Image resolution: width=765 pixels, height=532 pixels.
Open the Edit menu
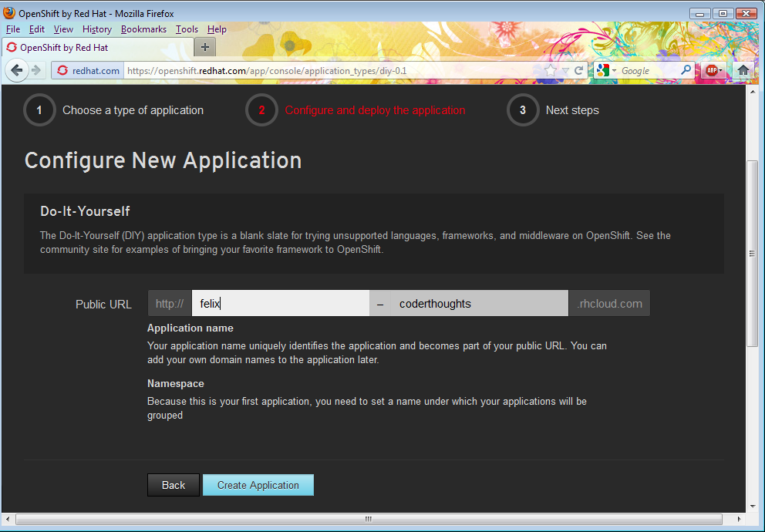point(36,29)
